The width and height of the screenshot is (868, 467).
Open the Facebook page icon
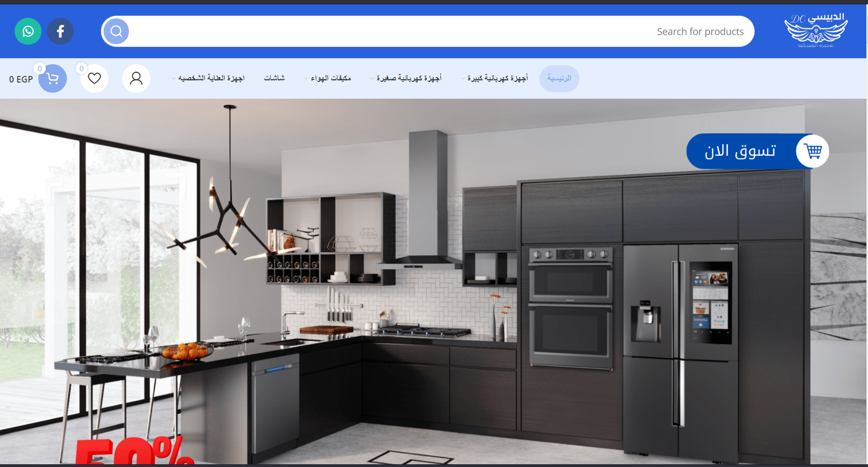click(60, 31)
